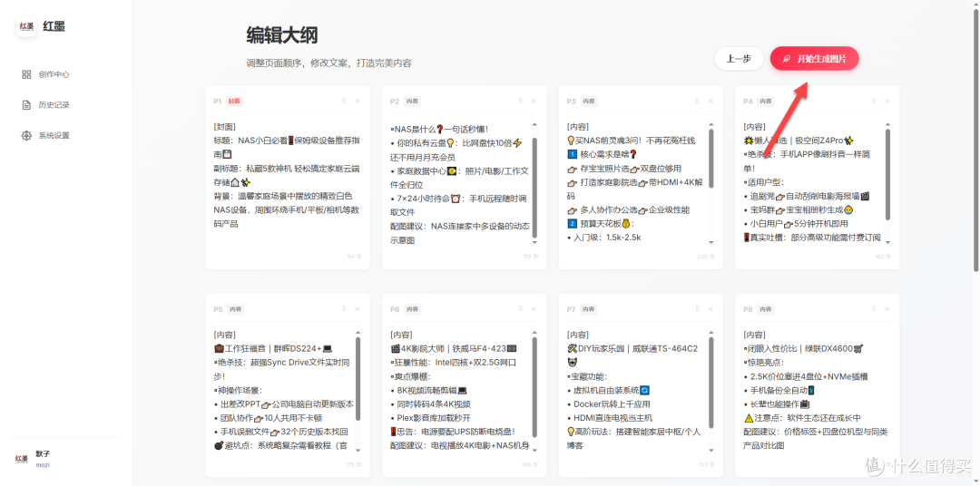Click the username 默子 in sidebar
This screenshot has height=486, width=980.
[43, 454]
